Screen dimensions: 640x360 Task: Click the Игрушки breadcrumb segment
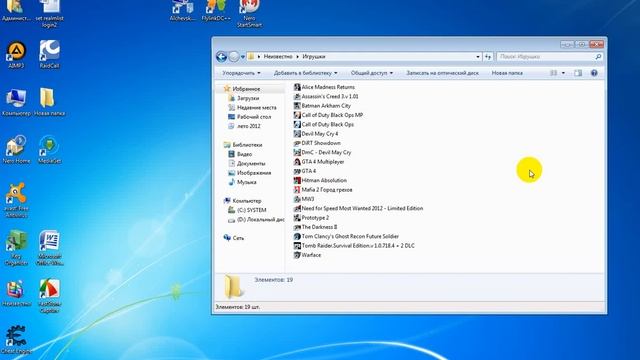[313, 57]
